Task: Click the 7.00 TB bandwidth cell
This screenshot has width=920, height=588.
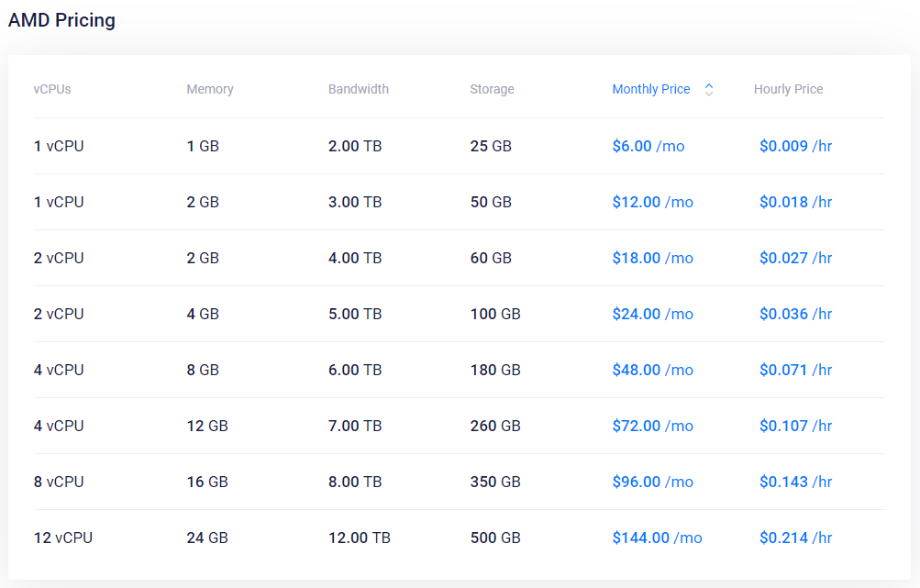Action: pos(355,426)
